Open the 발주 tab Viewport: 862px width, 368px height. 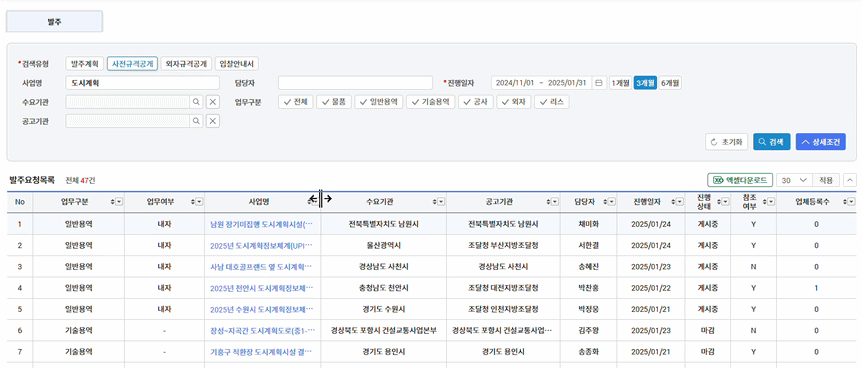[x=54, y=21]
